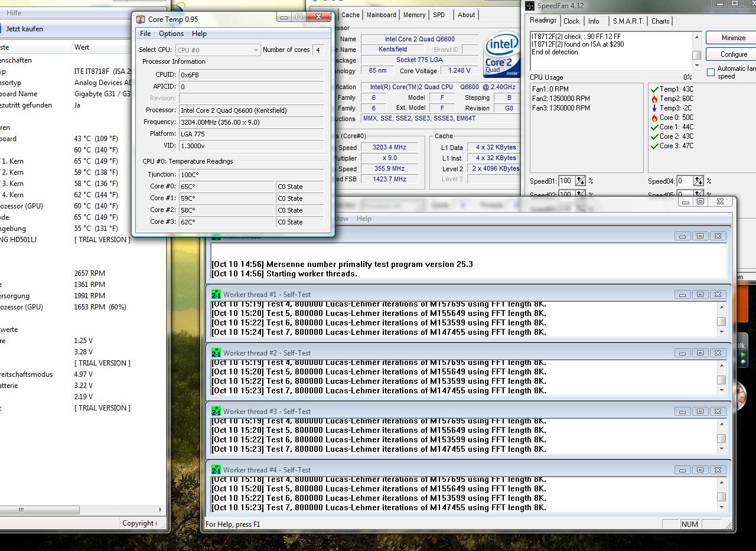Click right arrow of Everest horizontal scrollbar
Screen dimensions: 756x551
[x=160, y=510]
